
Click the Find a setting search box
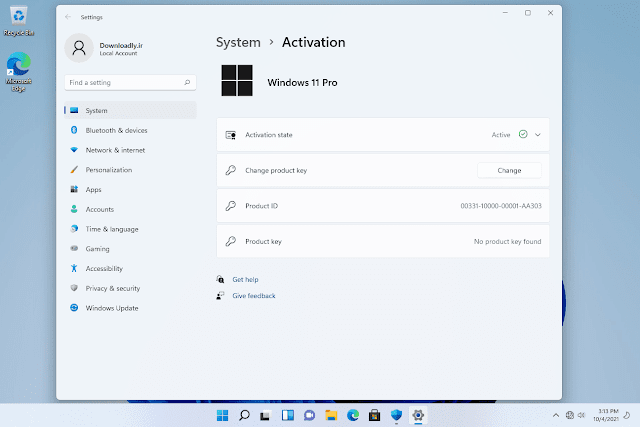[x=130, y=82]
